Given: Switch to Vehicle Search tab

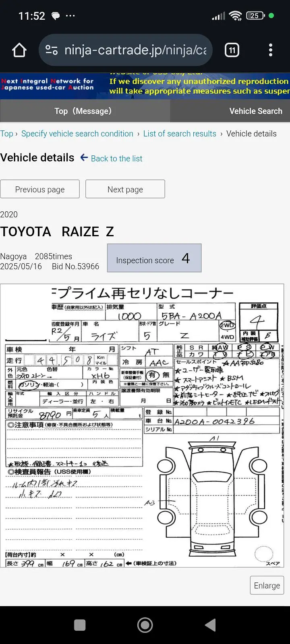Looking at the screenshot, I should (x=255, y=111).
